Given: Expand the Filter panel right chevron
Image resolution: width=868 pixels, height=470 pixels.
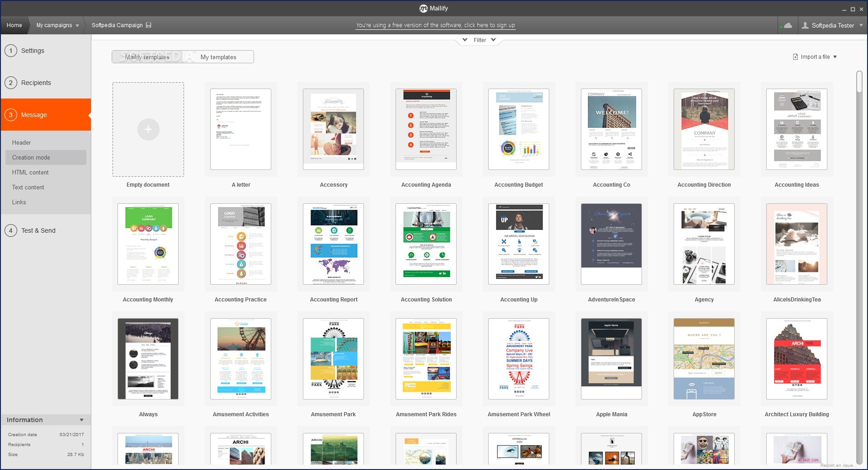Looking at the screenshot, I should coord(493,40).
